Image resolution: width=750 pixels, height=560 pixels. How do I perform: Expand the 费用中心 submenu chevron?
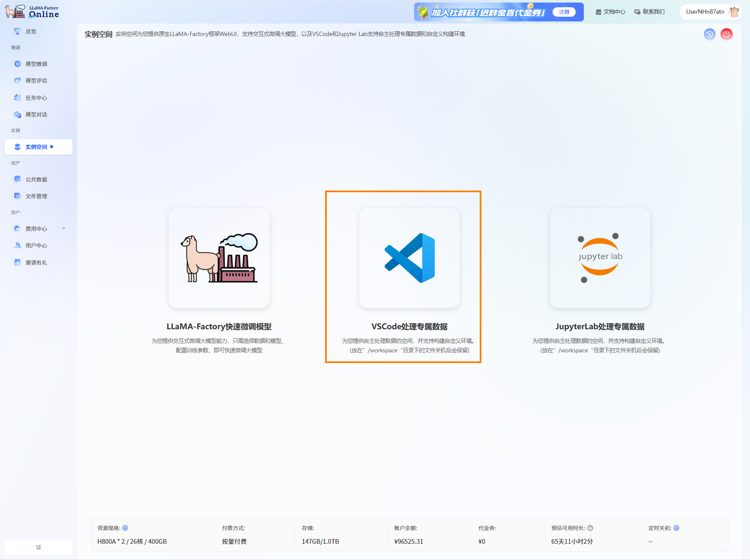(x=64, y=229)
